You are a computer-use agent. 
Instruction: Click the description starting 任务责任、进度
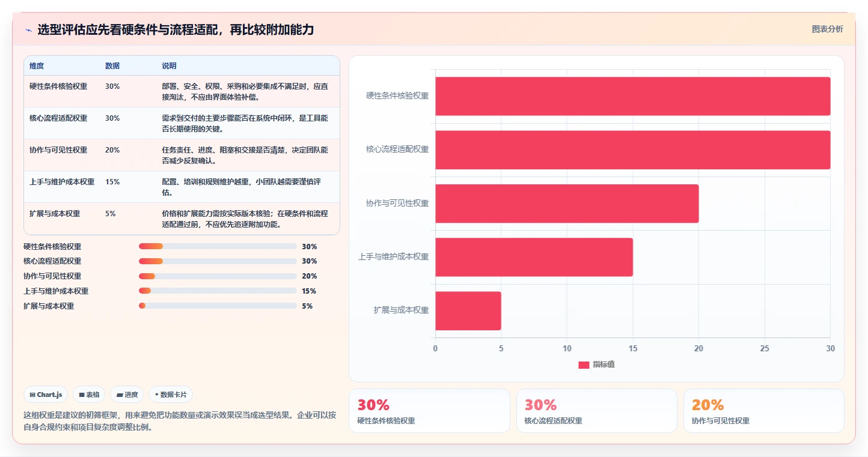point(245,155)
